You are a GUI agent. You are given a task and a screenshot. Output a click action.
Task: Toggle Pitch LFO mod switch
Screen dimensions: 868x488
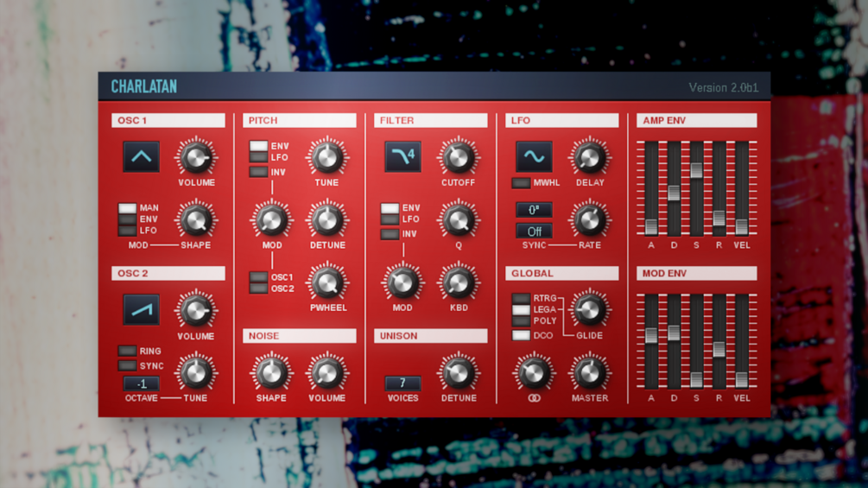(258, 157)
